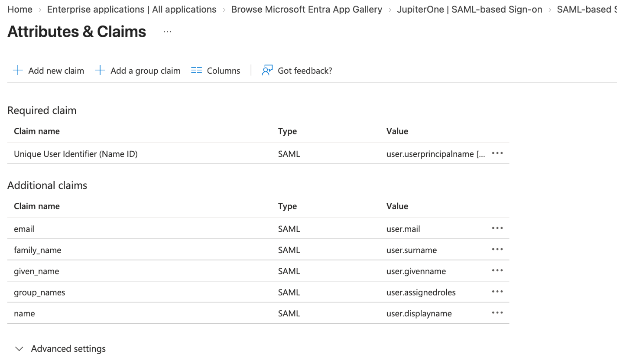Click the user.givenname value
The height and width of the screenshot is (364, 617).
pyautogui.click(x=416, y=271)
